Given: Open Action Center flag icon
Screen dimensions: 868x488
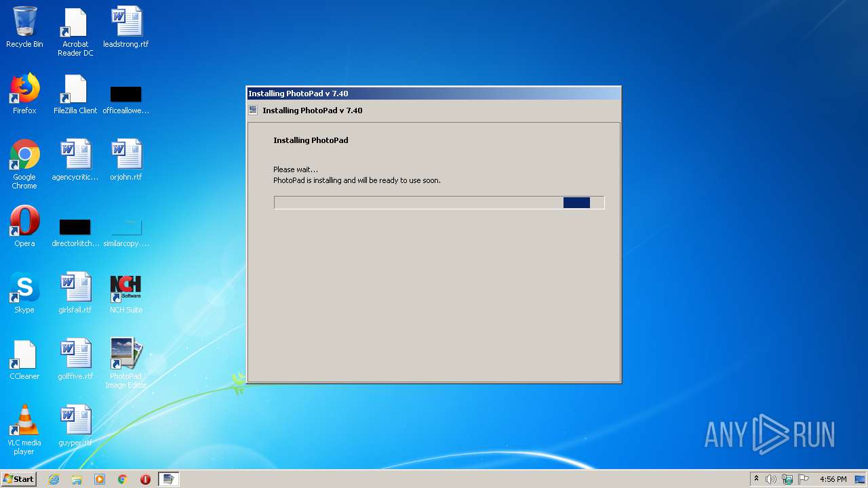Looking at the screenshot, I should pos(804,479).
